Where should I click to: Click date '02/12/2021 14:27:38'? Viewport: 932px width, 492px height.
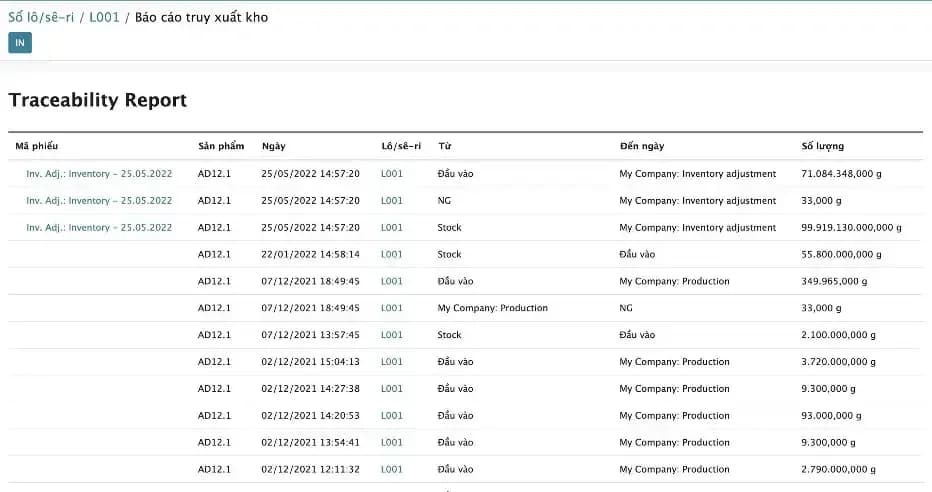[x=310, y=389]
